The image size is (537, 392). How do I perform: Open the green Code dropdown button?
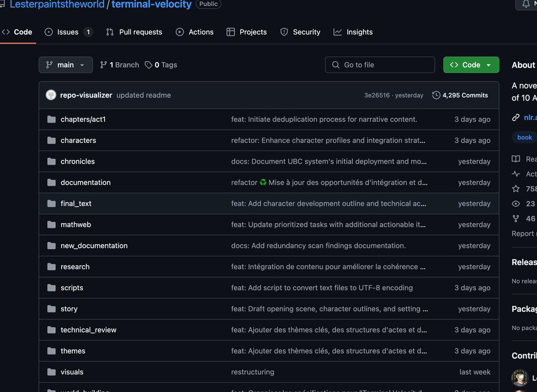(x=471, y=64)
